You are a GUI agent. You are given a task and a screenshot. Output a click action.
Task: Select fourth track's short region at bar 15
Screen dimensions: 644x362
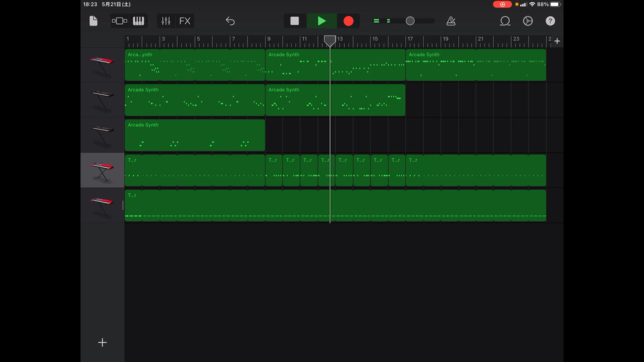tap(379, 170)
